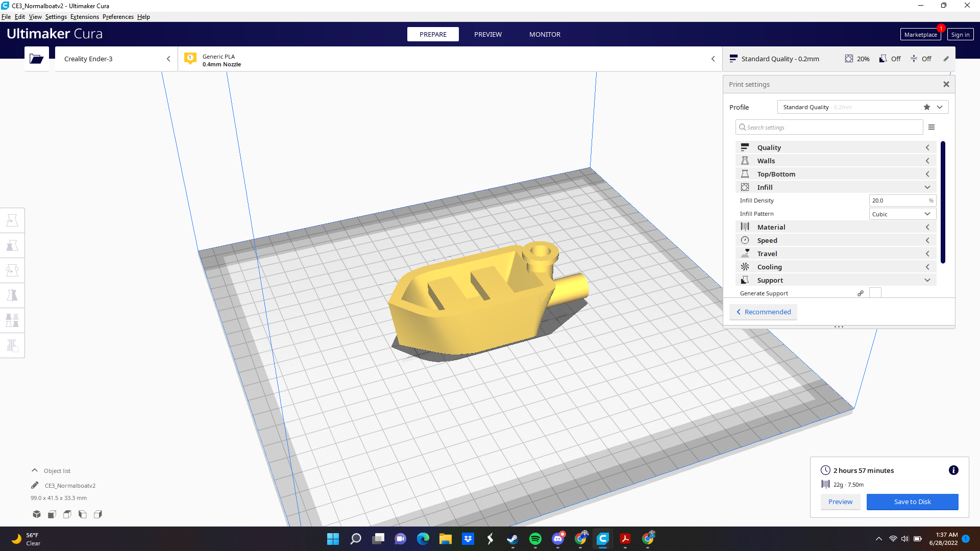The image size is (980, 551).
Task: Collapse the Infill settings section
Action: (x=836, y=187)
